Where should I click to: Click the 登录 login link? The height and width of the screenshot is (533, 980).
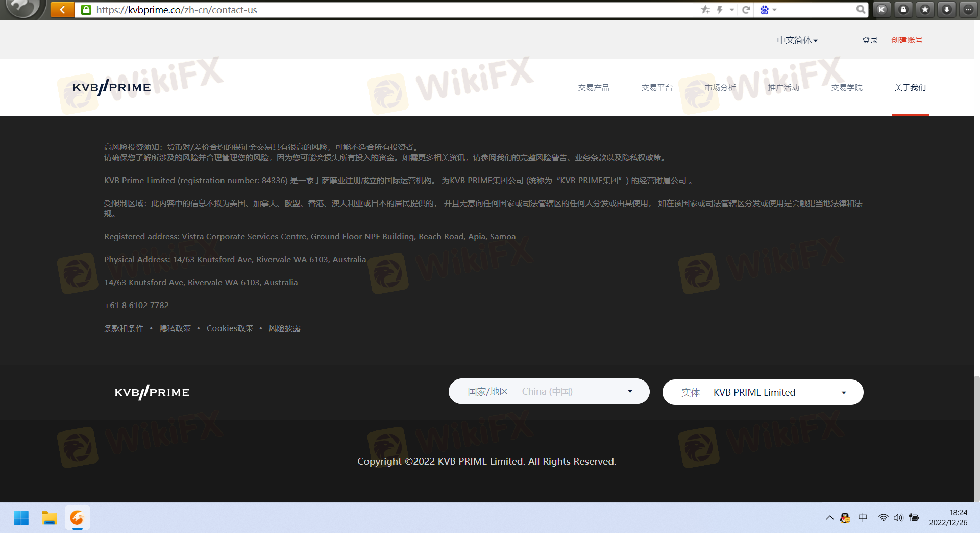tap(870, 40)
